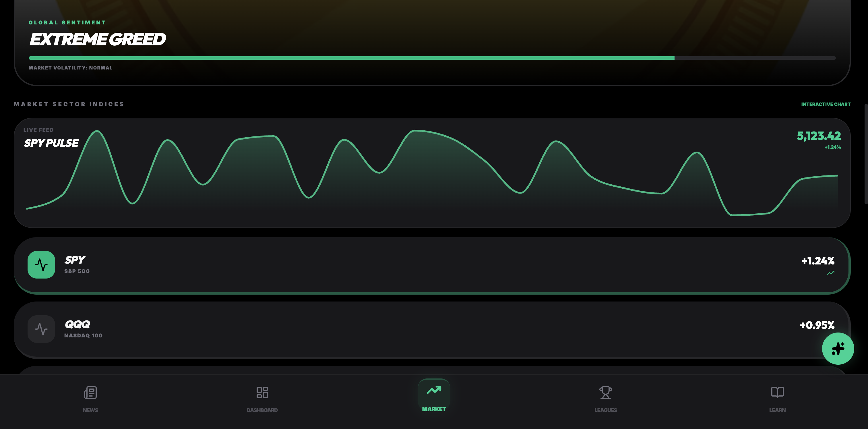Click the MARKET VOLATILITY: NORMAL label
The height and width of the screenshot is (429, 868).
[70, 68]
